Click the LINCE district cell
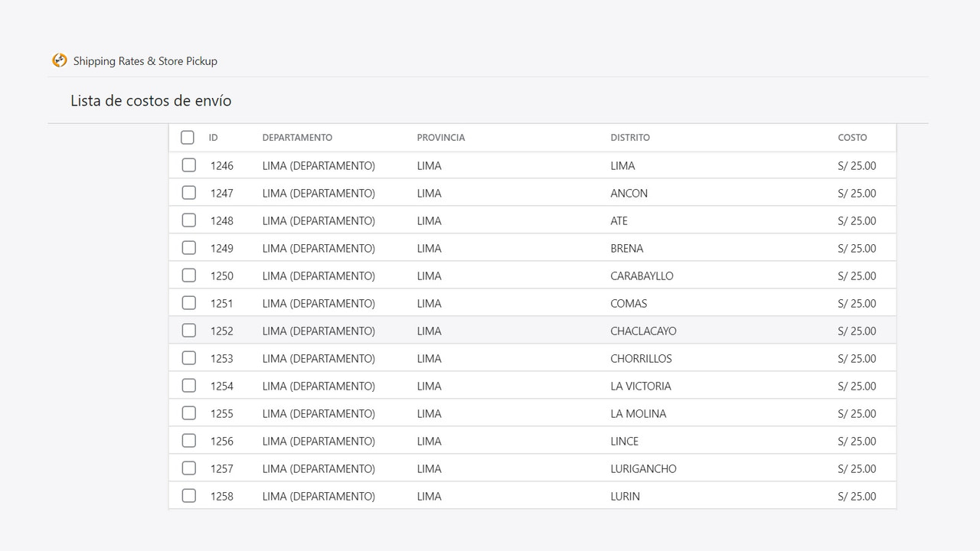 tap(625, 442)
